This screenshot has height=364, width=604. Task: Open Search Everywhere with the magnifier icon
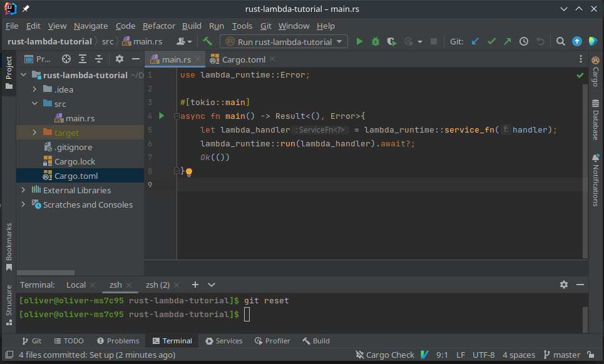pos(560,41)
